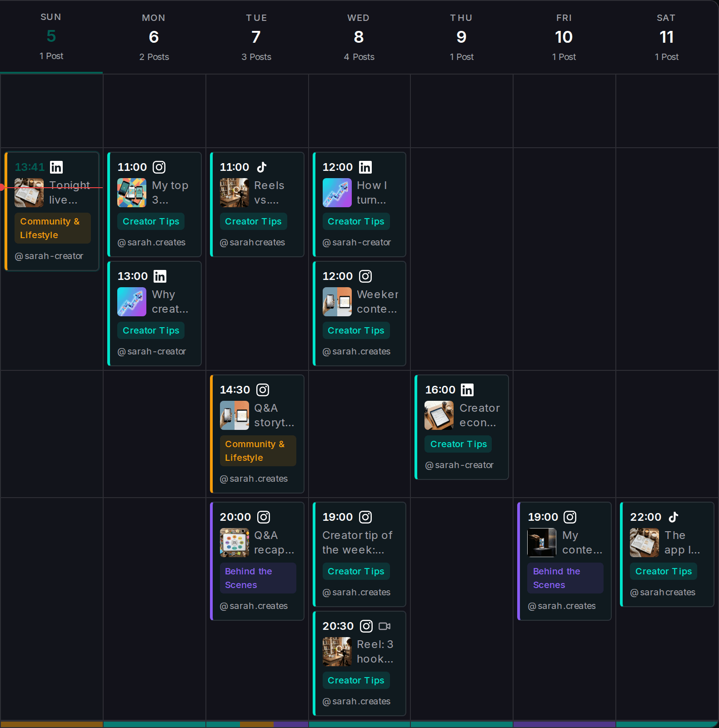Select Monday 6 day header
The image size is (719, 728).
pyautogui.click(x=154, y=37)
